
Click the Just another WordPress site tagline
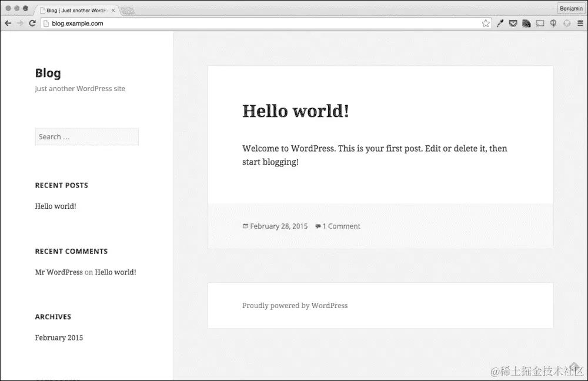pyautogui.click(x=80, y=89)
